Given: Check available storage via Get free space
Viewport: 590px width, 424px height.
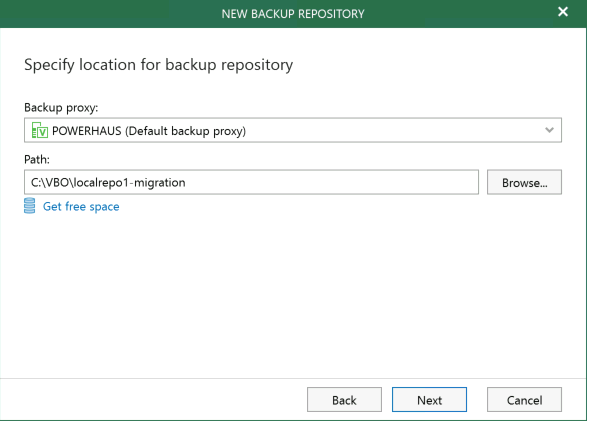Looking at the screenshot, I should [x=81, y=207].
